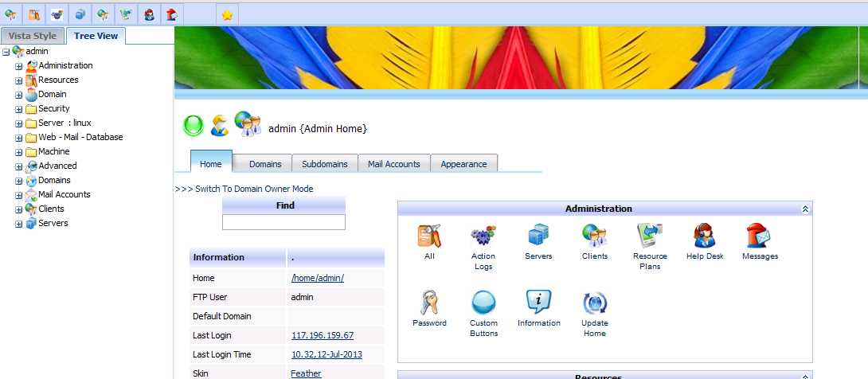Select the Advanced item in tree
The width and height of the screenshot is (868, 379).
(57, 166)
